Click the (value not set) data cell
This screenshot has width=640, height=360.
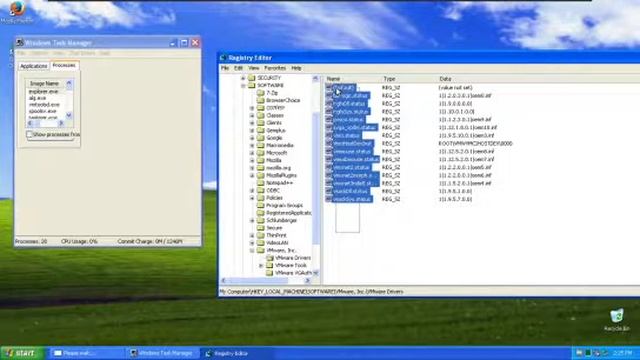click(x=456, y=88)
